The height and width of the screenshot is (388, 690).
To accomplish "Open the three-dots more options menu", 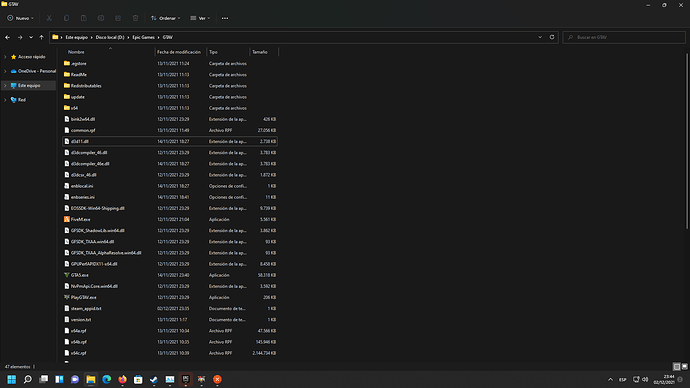I will click(225, 18).
